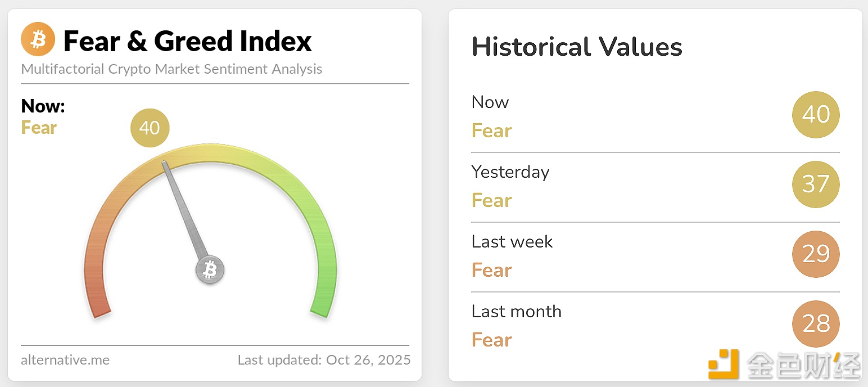The height and width of the screenshot is (387, 868).
Task: Click the Fear & Greed Index title
Action: click(187, 41)
